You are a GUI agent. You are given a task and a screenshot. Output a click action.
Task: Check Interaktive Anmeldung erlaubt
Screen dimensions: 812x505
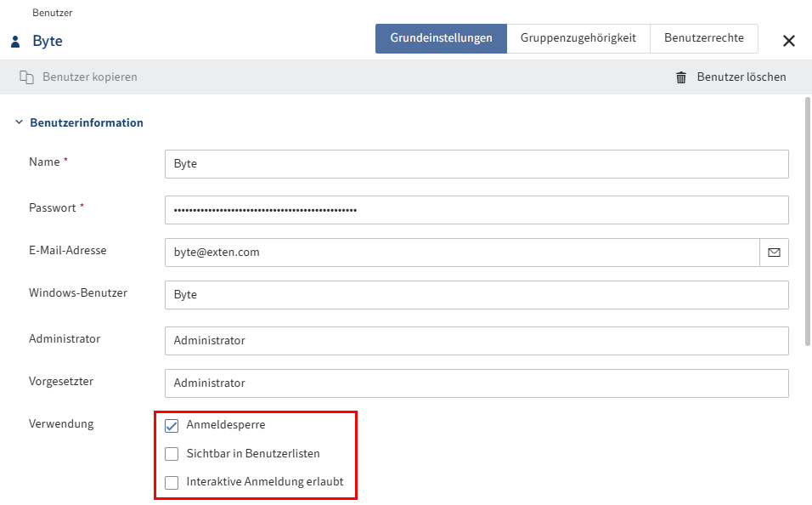coord(172,481)
